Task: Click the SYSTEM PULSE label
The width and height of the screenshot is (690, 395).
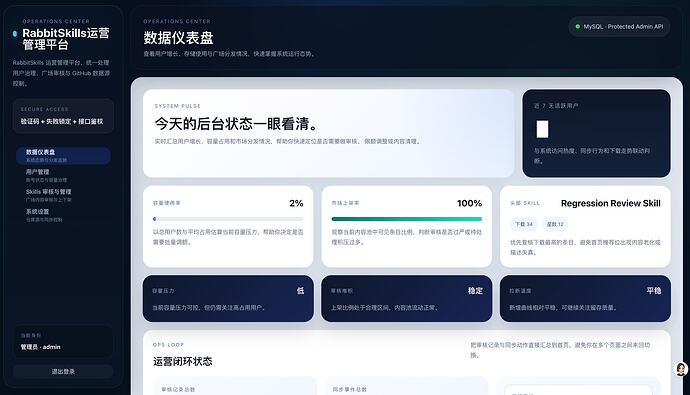Action: (177, 106)
